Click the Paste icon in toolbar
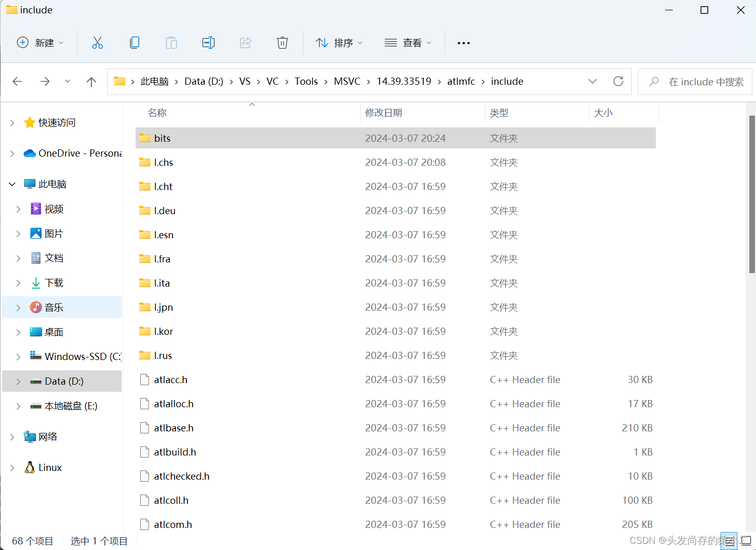This screenshot has width=756, height=550. click(171, 43)
